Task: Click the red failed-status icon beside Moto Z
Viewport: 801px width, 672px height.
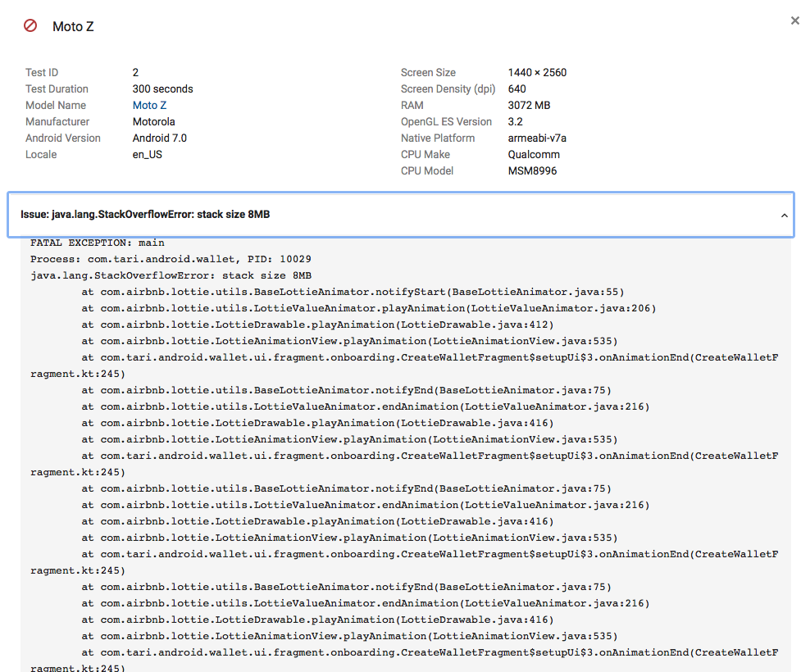Action: (x=30, y=25)
